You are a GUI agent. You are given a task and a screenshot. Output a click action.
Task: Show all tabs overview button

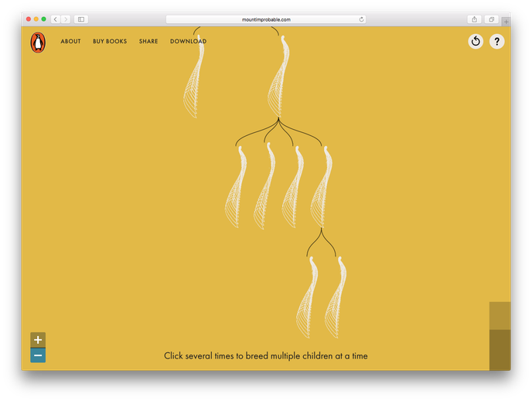pyautogui.click(x=491, y=19)
